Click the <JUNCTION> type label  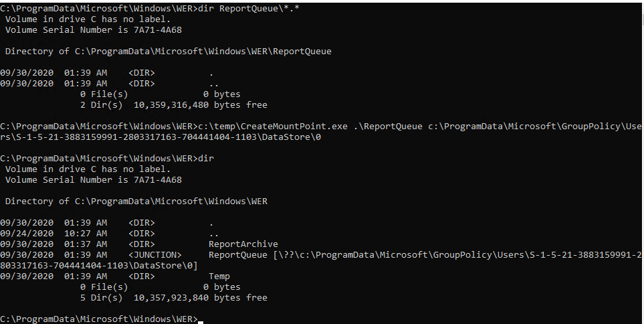(x=154, y=255)
